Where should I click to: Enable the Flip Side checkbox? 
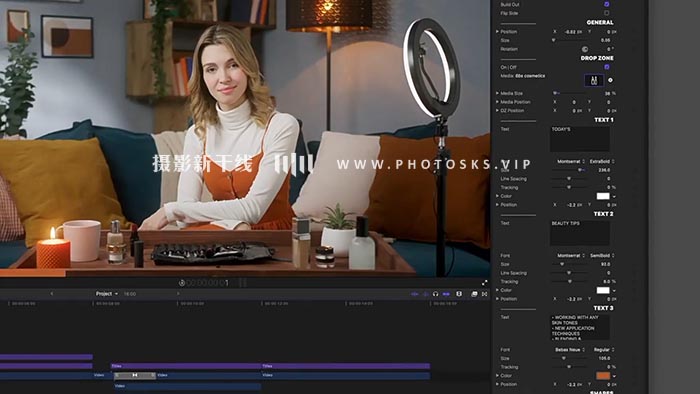[607, 13]
